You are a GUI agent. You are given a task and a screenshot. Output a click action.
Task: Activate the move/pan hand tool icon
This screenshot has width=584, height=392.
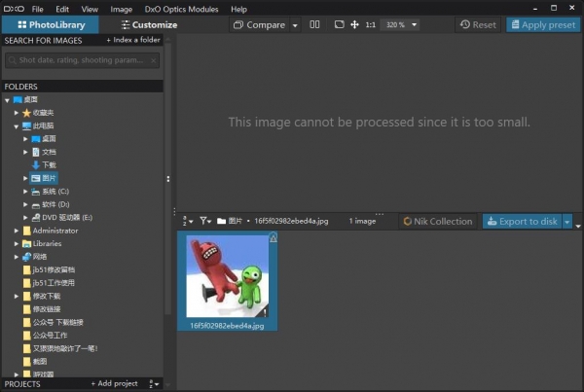click(354, 24)
